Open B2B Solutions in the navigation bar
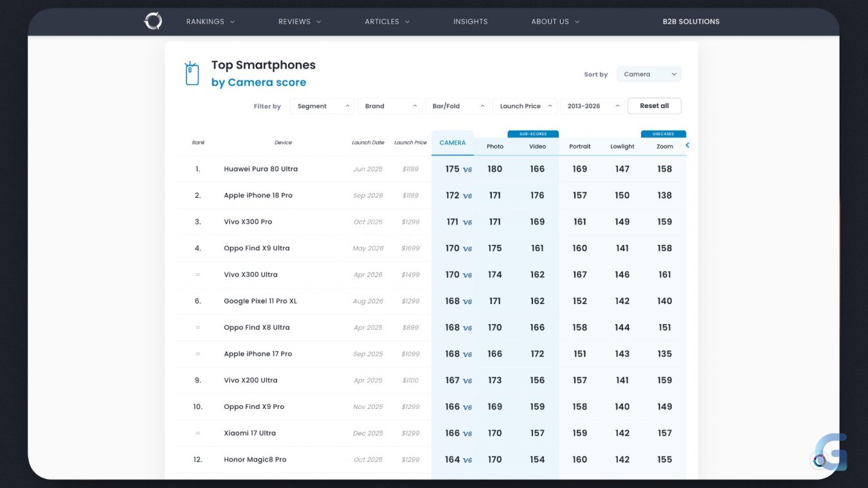 691,21
